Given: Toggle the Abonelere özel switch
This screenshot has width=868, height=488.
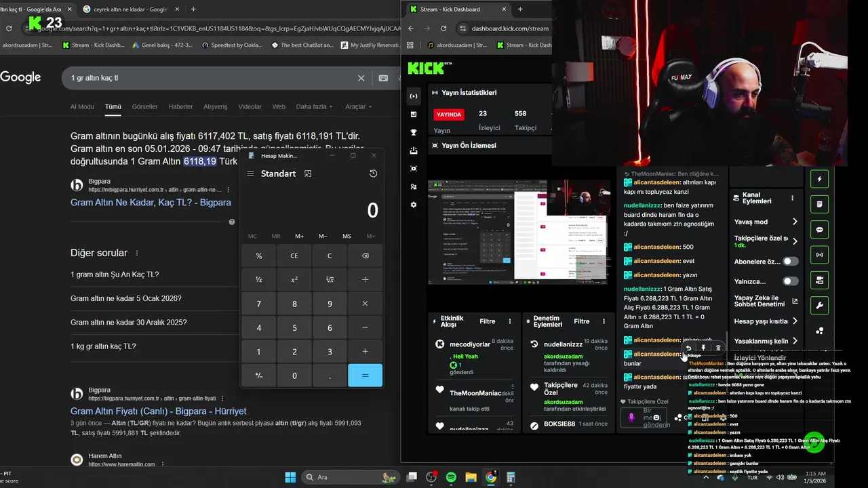Looking at the screenshot, I should coord(791,262).
